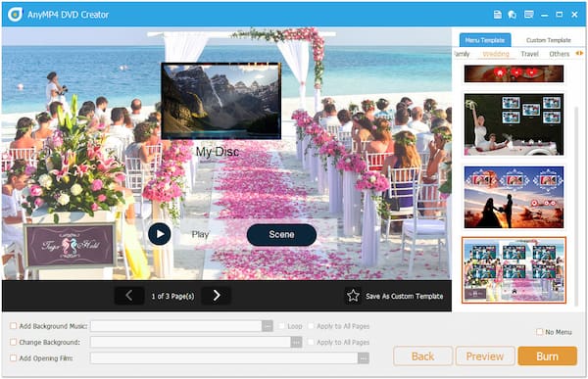
Task: Switch to the Custom Template tab
Action: click(x=548, y=40)
